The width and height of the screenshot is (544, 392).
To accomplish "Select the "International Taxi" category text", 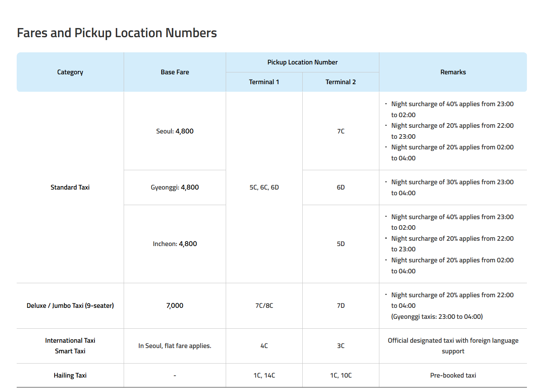I will click(70, 340).
